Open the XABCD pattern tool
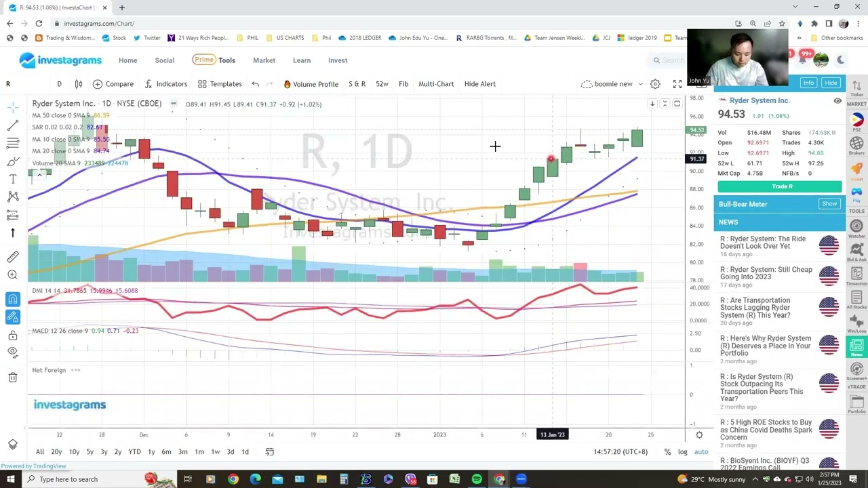Image resolution: width=868 pixels, height=488 pixels. click(x=12, y=197)
